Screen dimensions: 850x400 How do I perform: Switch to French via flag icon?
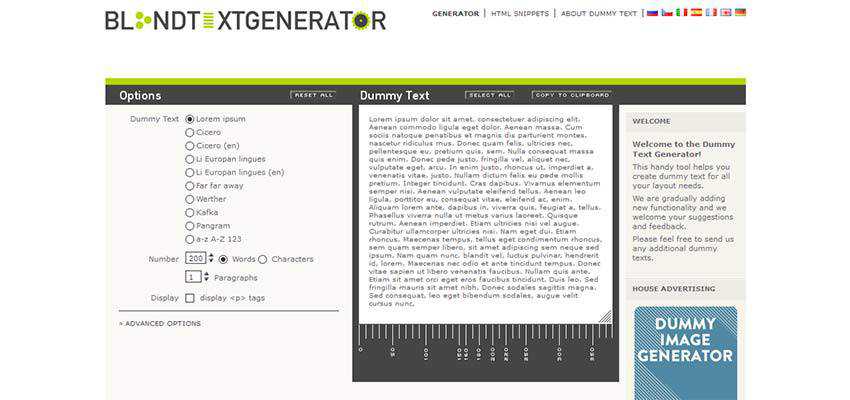coord(711,13)
